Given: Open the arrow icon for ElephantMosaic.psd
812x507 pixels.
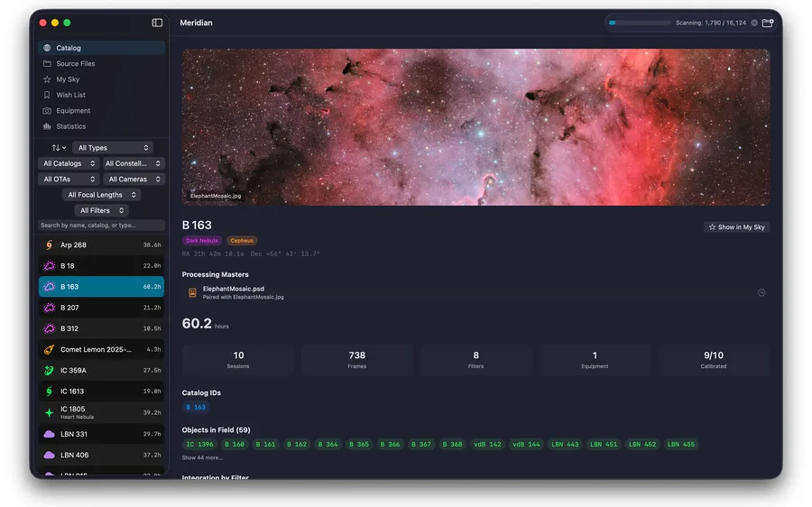Looking at the screenshot, I should coord(761,292).
